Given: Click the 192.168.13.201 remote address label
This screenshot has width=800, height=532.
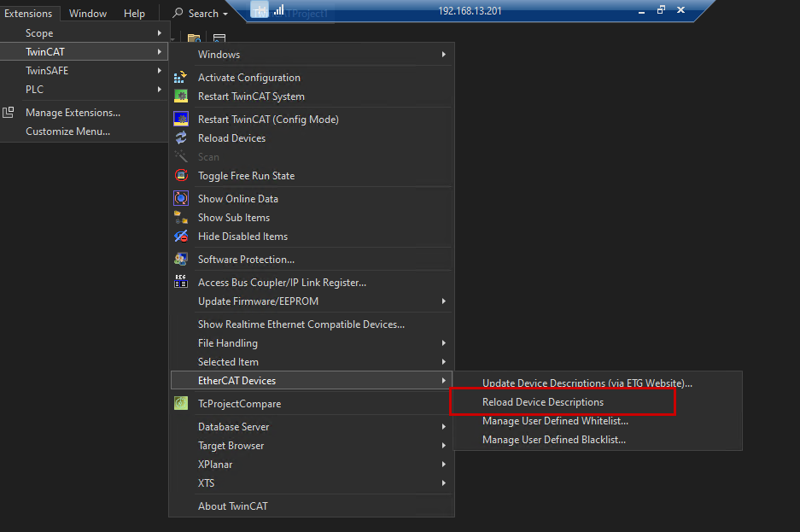Looking at the screenshot, I should point(470,11).
